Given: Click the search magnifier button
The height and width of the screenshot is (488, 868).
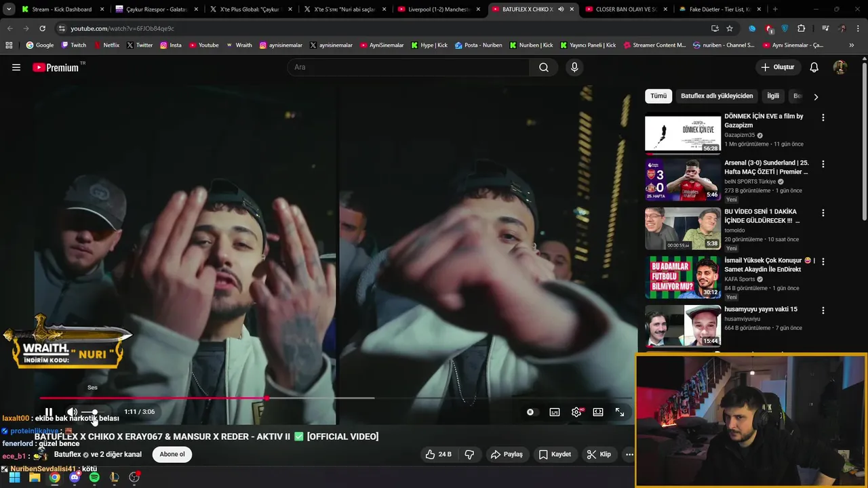Looking at the screenshot, I should [543, 67].
